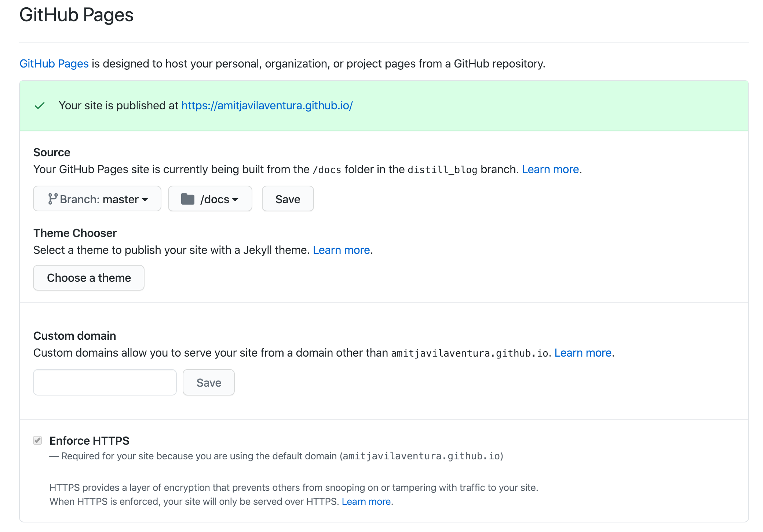Click the Source Save button

click(x=288, y=198)
